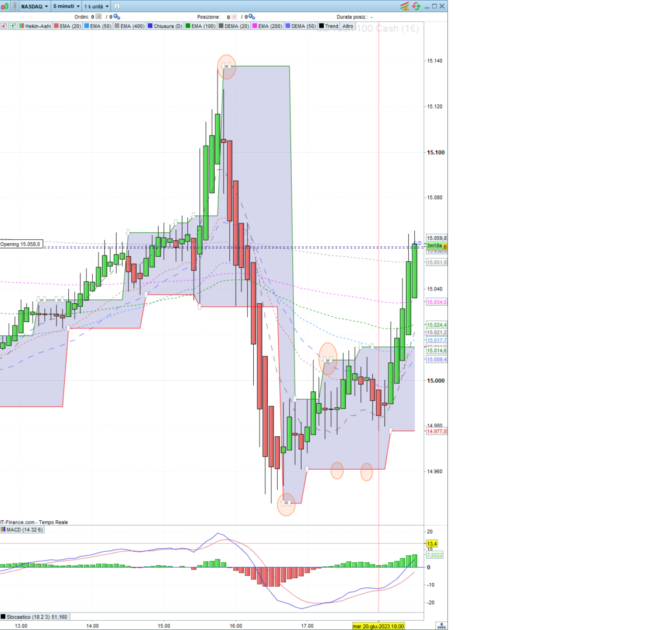This screenshot has height=630, width=672.
Task: Select the Chiusura (D) indicator label
Action: [x=165, y=26]
